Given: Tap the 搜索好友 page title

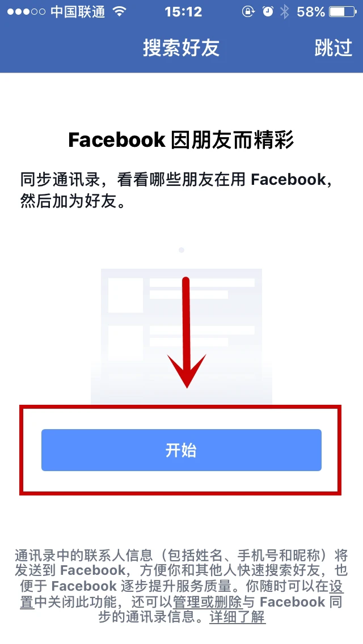Looking at the screenshot, I should [x=181, y=48].
